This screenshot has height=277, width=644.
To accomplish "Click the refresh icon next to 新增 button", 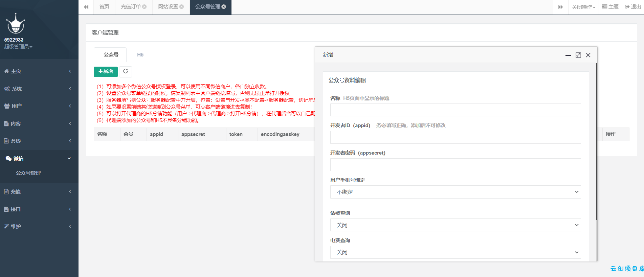I will pyautogui.click(x=126, y=71).
